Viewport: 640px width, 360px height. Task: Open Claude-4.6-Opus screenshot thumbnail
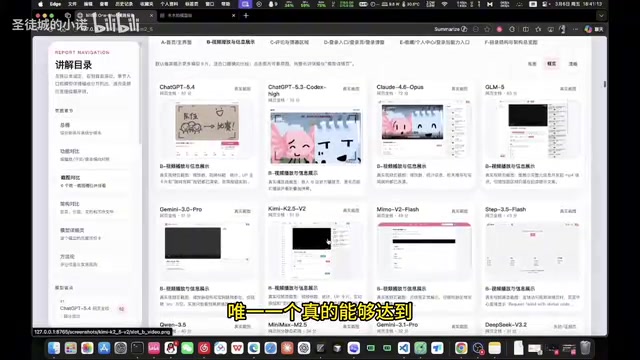click(x=423, y=130)
